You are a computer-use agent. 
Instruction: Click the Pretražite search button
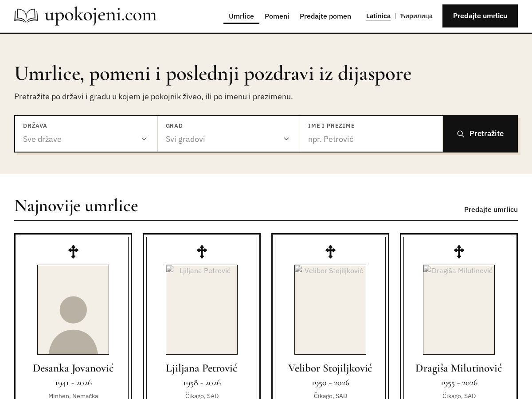pyautogui.click(x=480, y=134)
